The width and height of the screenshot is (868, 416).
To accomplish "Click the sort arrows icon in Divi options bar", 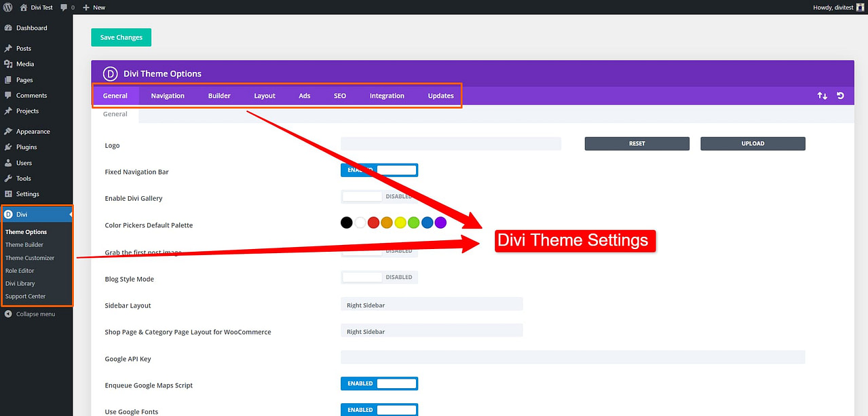I will [x=823, y=96].
